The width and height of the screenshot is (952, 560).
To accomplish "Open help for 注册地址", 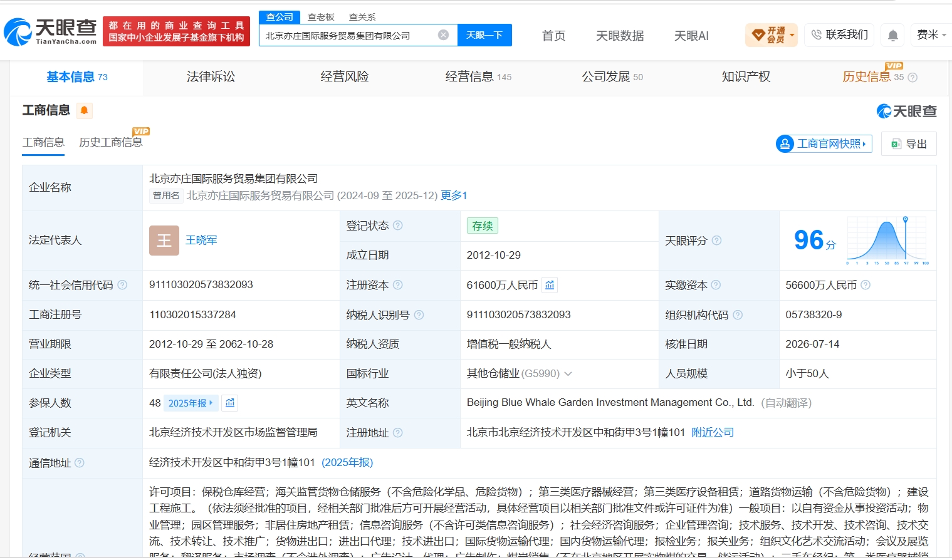I will coord(397,433).
